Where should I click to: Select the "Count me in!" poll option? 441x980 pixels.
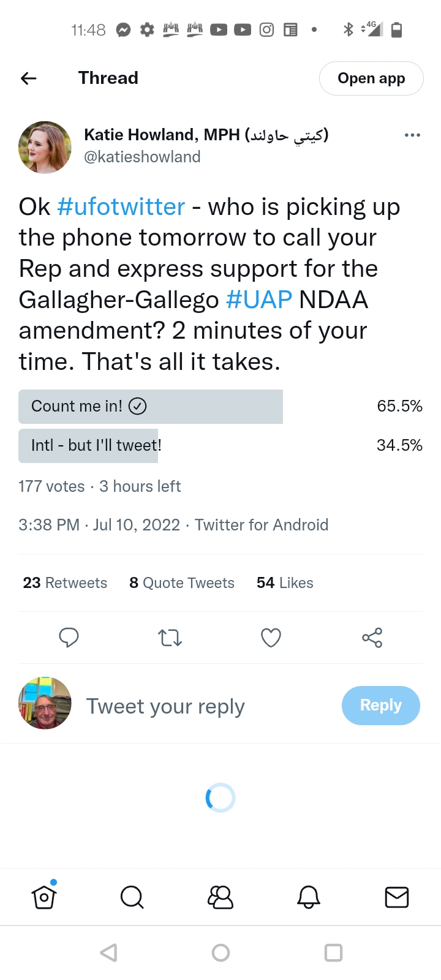(x=150, y=406)
